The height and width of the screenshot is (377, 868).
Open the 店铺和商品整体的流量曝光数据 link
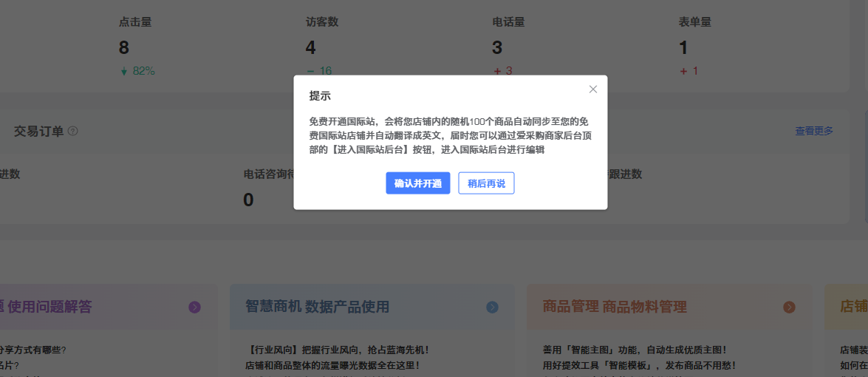(x=332, y=365)
